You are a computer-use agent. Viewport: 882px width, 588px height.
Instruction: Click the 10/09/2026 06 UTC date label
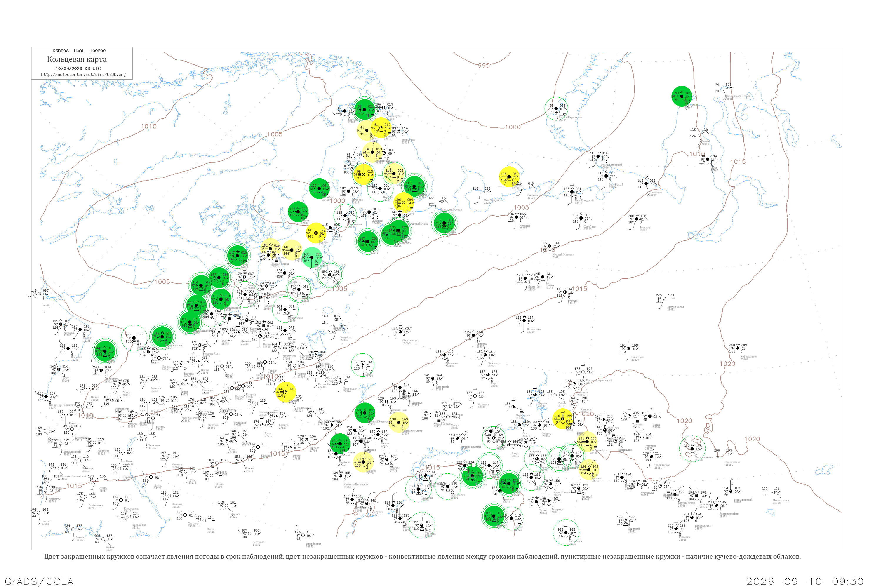78,69
